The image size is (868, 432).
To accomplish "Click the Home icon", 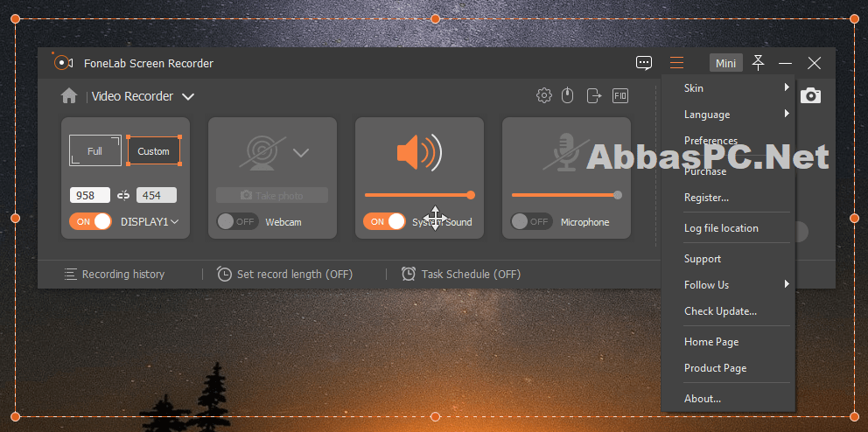I will click(68, 96).
